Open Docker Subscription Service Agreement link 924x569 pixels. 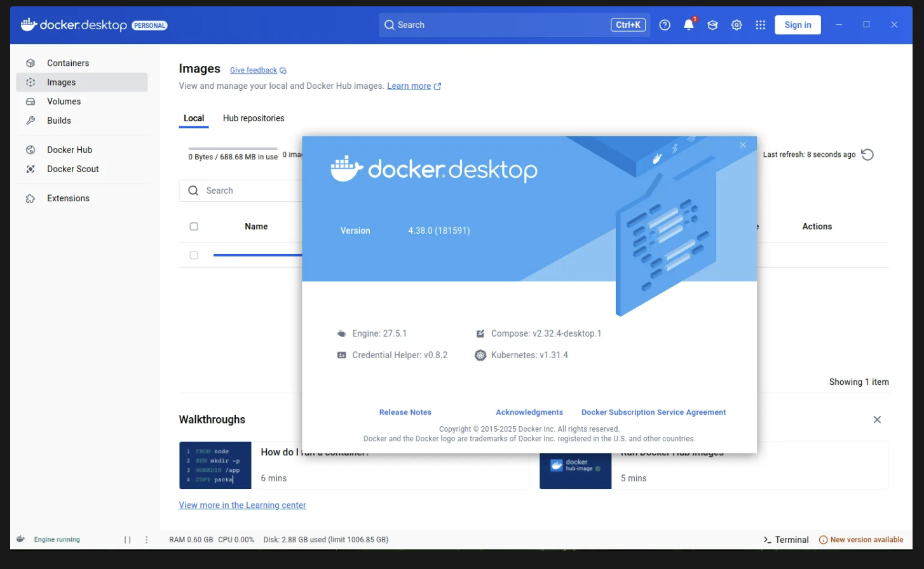point(654,412)
